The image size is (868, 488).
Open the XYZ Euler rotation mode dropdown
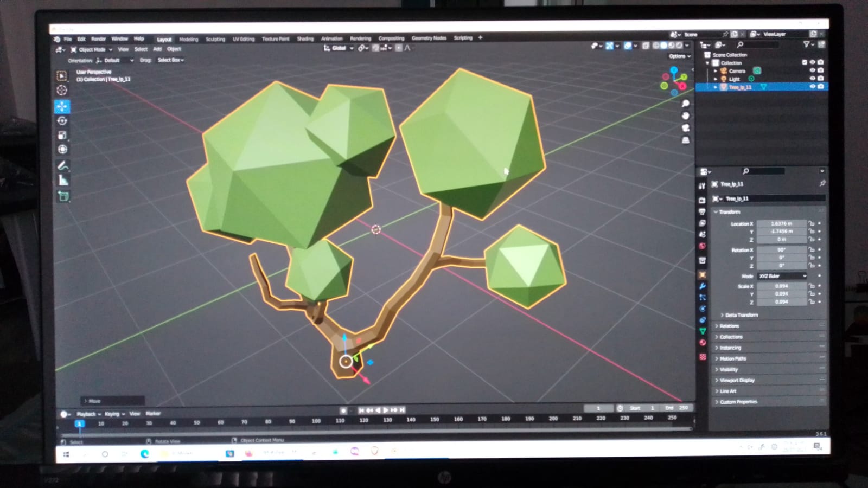(x=782, y=276)
